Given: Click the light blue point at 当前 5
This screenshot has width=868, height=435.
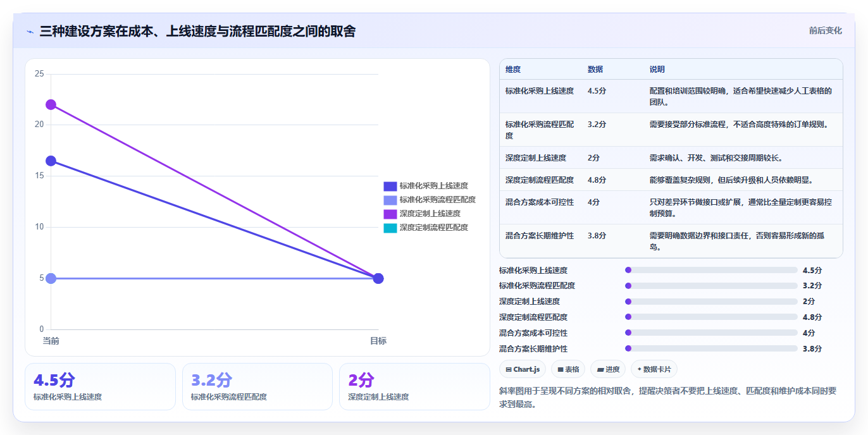Looking at the screenshot, I should 51,278.
